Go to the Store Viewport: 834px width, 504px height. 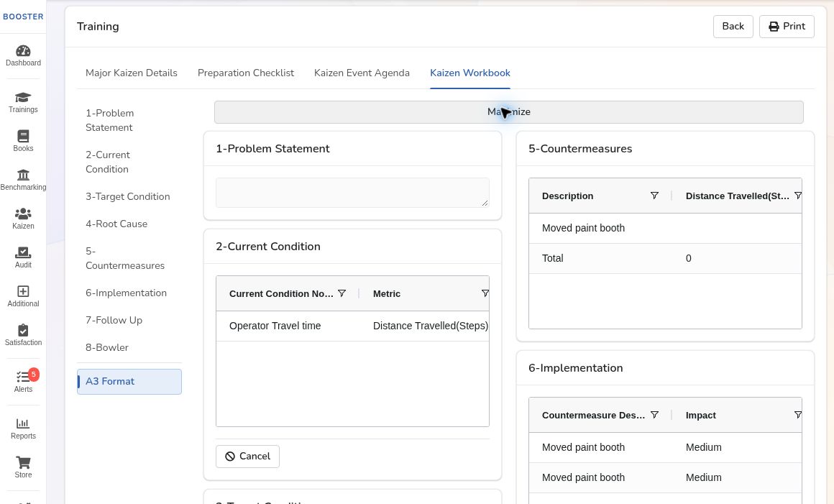[23, 468]
